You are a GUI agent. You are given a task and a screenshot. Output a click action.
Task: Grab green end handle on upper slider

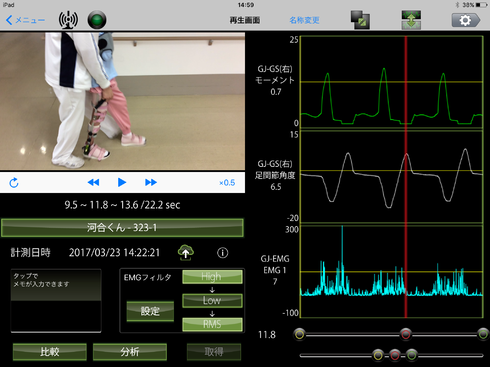pos(483,334)
